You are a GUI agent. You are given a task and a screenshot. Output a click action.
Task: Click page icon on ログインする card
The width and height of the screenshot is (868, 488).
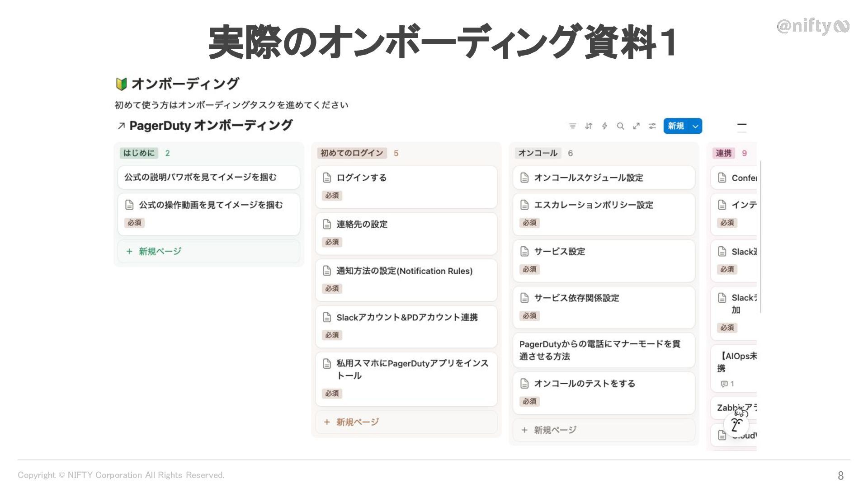click(327, 178)
